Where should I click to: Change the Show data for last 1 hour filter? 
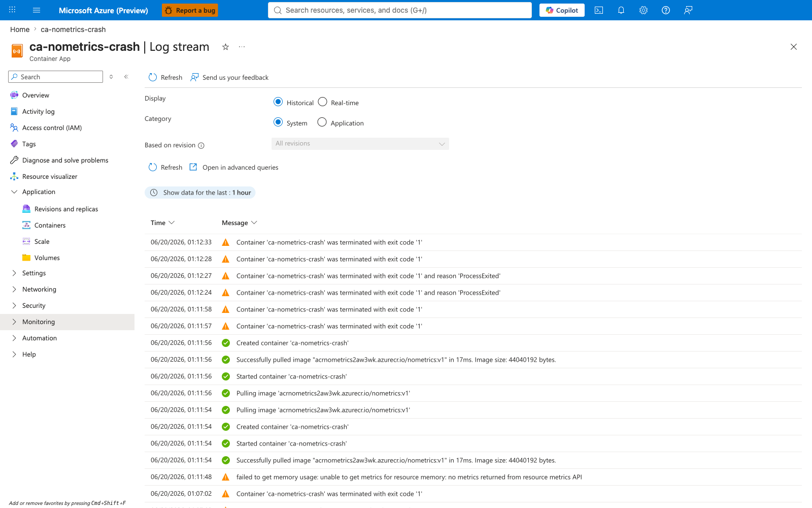pos(200,193)
